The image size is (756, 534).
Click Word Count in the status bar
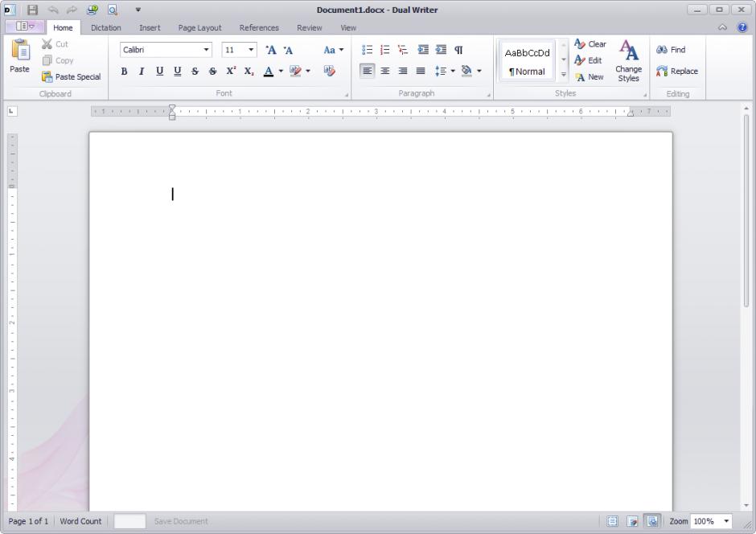(80, 521)
